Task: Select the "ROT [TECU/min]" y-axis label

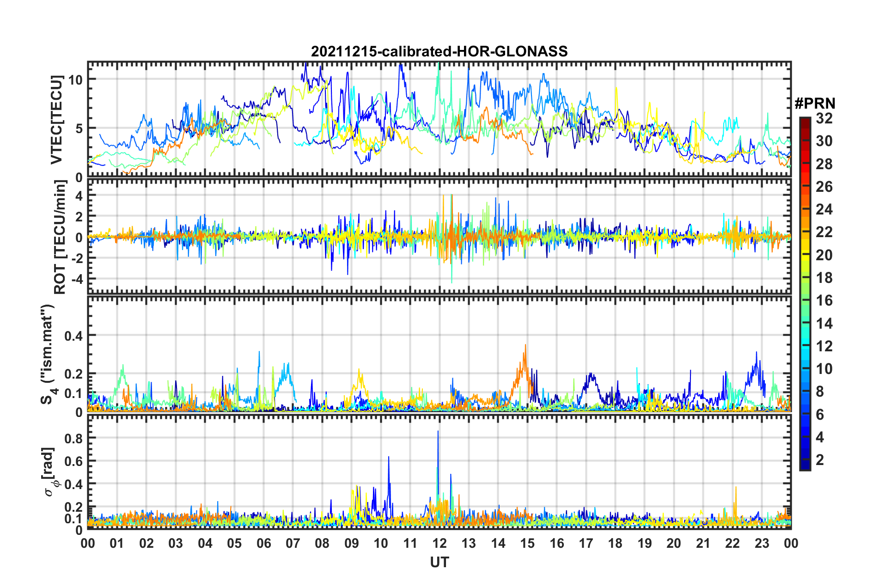Action: click(60, 237)
